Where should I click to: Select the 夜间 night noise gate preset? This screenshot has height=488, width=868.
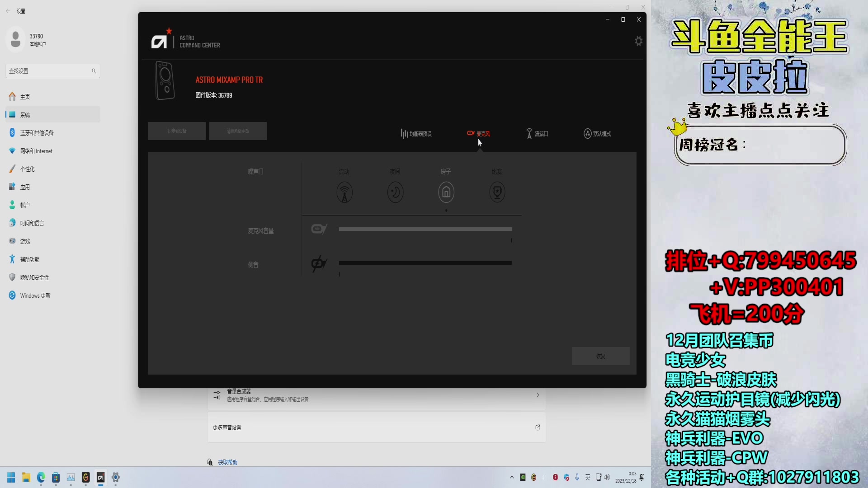[x=395, y=192]
